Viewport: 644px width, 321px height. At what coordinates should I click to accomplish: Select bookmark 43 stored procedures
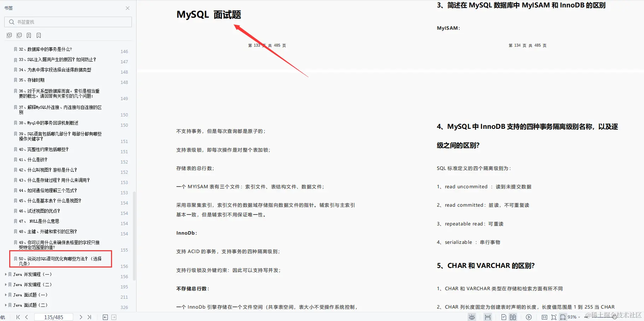click(54, 180)
